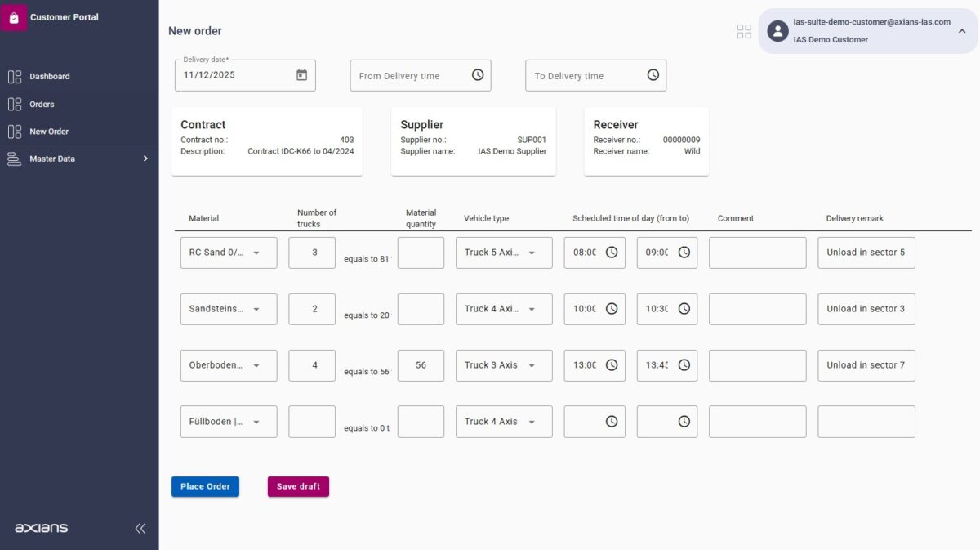The height and width of the screenshot is (550, 980).
Task: Click the Orders icon in the sidebar
Action: 14,104
